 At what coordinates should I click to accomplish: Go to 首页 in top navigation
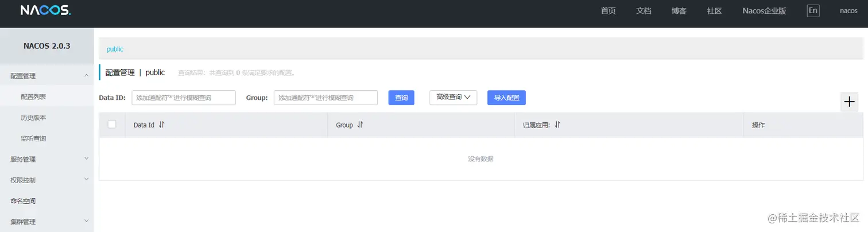pyautogui.click(x=609, y=11)
